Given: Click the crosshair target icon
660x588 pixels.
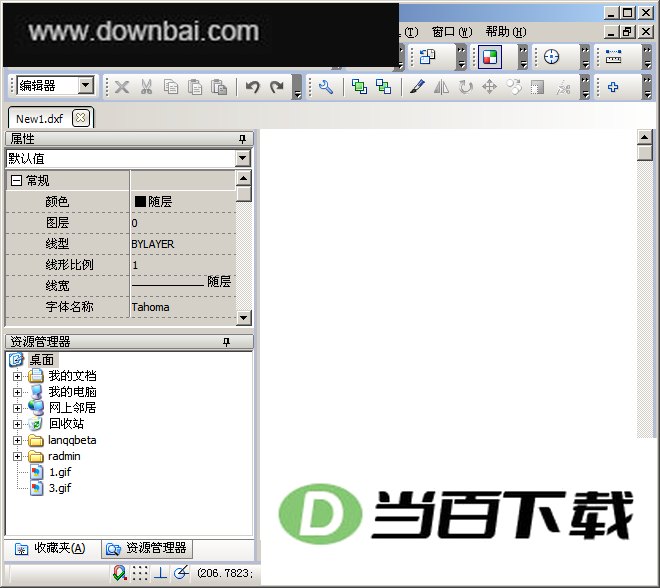Looking at the screenshot, I should (551, 56).
